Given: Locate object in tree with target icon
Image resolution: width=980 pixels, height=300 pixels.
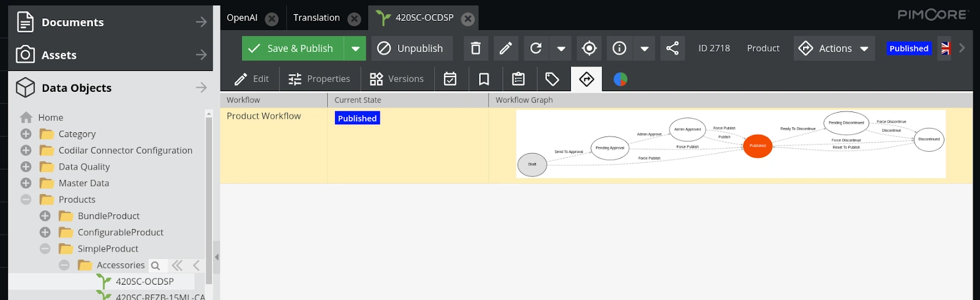Looking at the screenshot, I should point(589,48).
